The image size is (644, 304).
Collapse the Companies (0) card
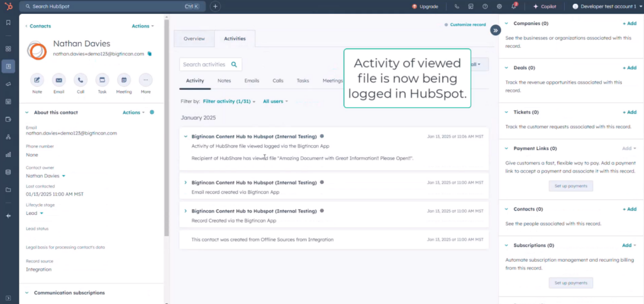pos(506,23)
